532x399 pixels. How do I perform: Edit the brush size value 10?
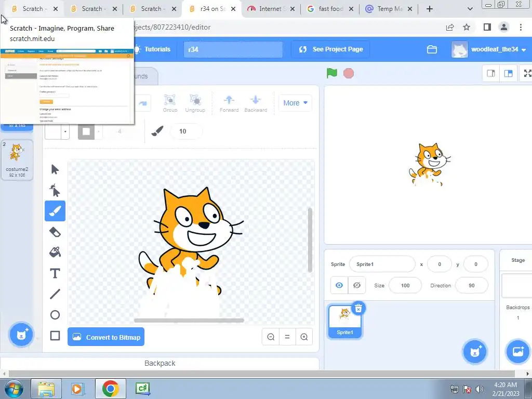click(186, 131)
